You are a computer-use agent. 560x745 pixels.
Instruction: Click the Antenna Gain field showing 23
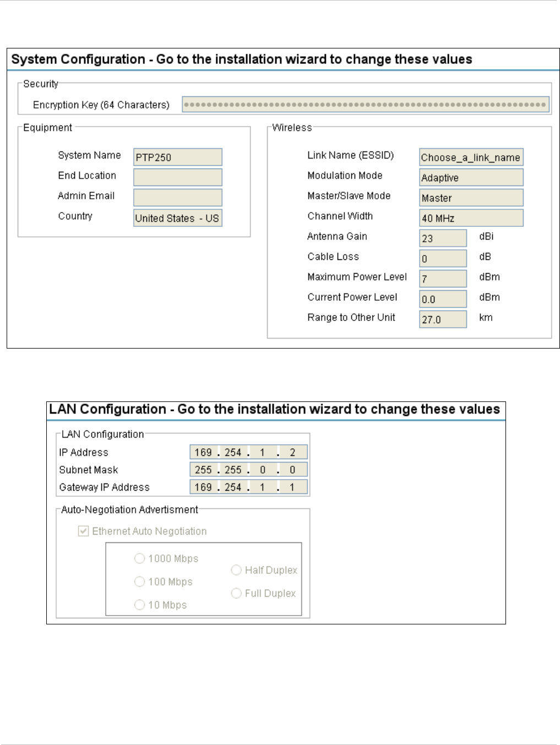click(x=443, y=238)
